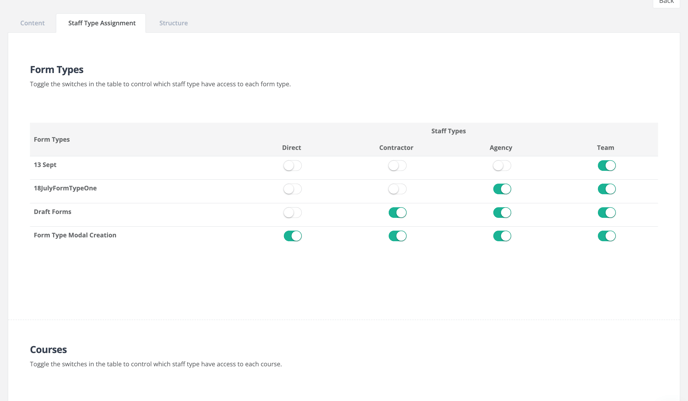This screenshot has height=401, width=688.
Task: Disable Team access for Draft Forms
Action: (606, 213)
